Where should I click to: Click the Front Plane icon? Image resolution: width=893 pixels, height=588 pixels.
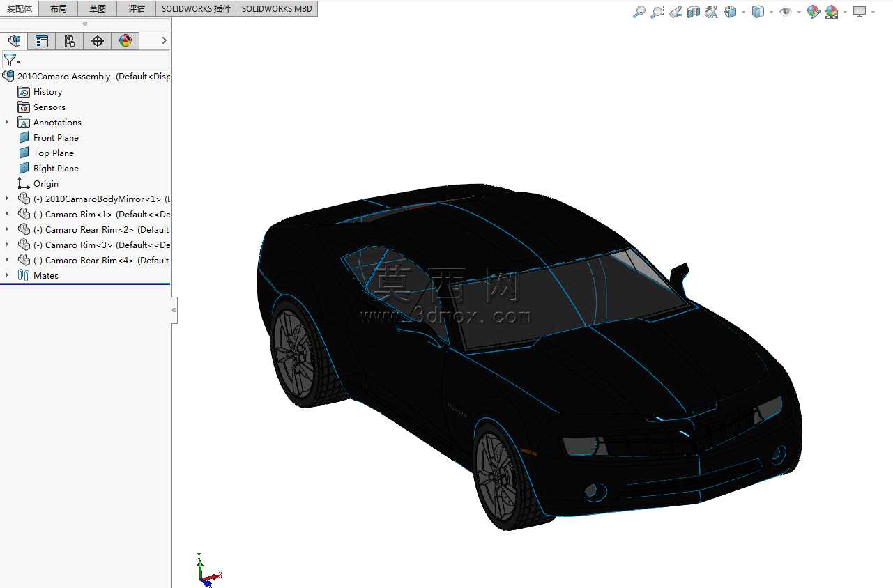coord(24,138)
